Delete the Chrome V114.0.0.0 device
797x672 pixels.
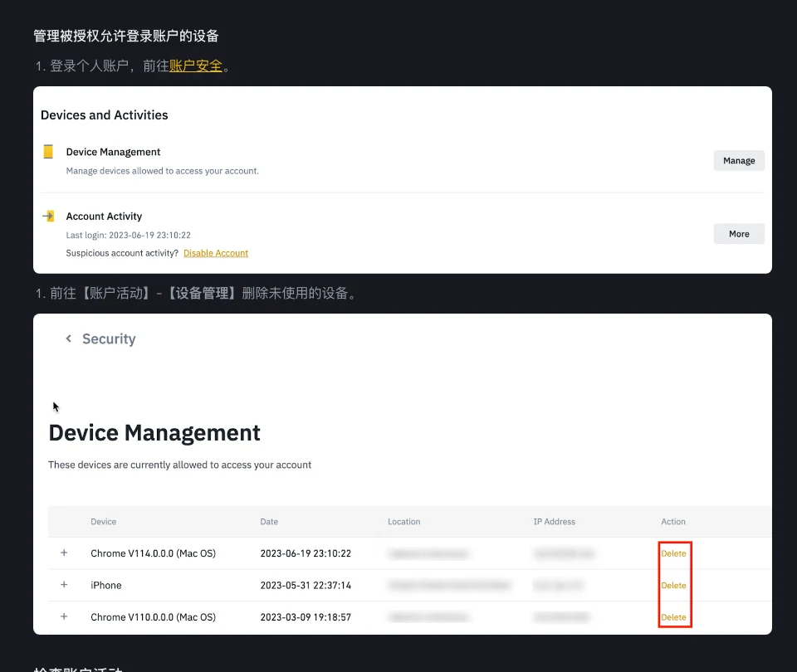tap(673, 553)
